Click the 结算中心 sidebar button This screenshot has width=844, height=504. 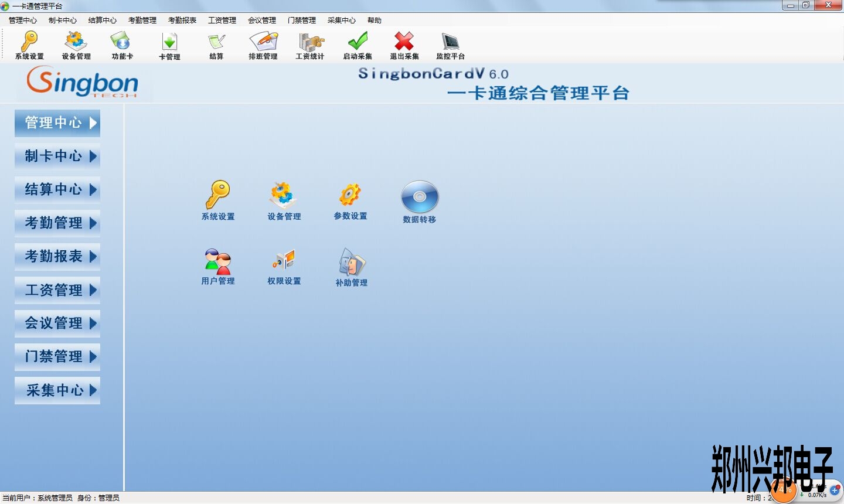[57, 190]
